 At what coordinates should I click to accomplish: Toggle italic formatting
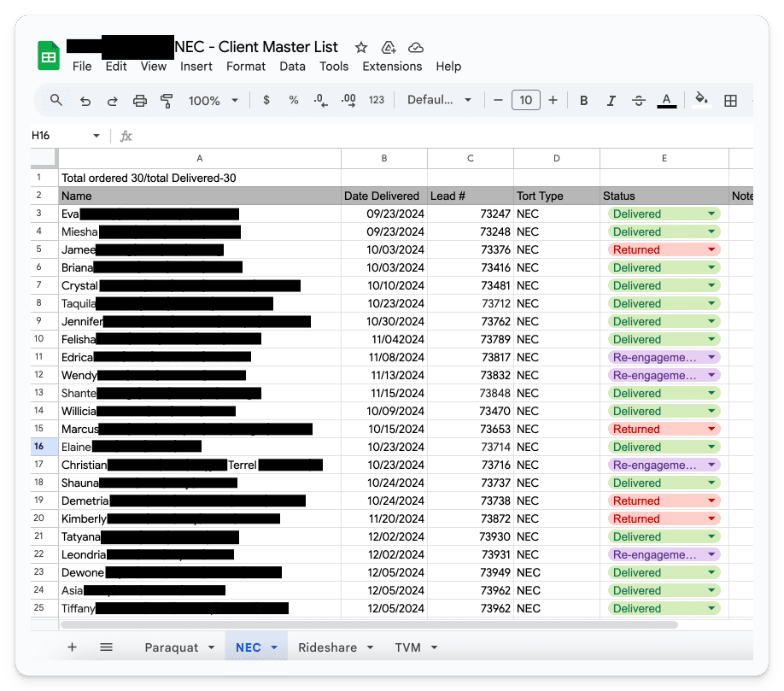coord(611,101)
